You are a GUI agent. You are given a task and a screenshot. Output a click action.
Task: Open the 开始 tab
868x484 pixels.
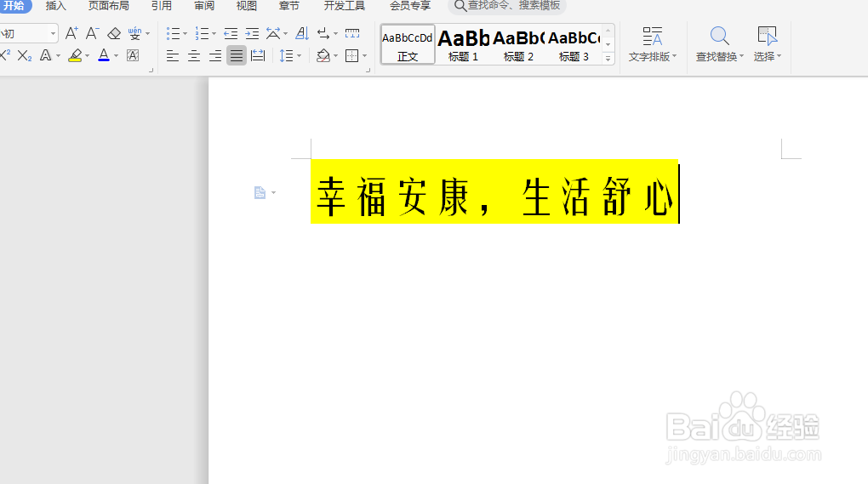14,6
